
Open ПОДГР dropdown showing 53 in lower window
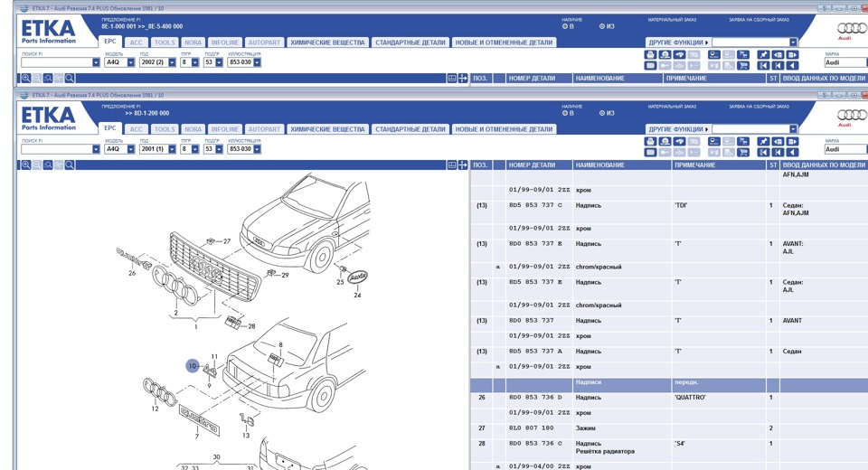click(219, 149)
